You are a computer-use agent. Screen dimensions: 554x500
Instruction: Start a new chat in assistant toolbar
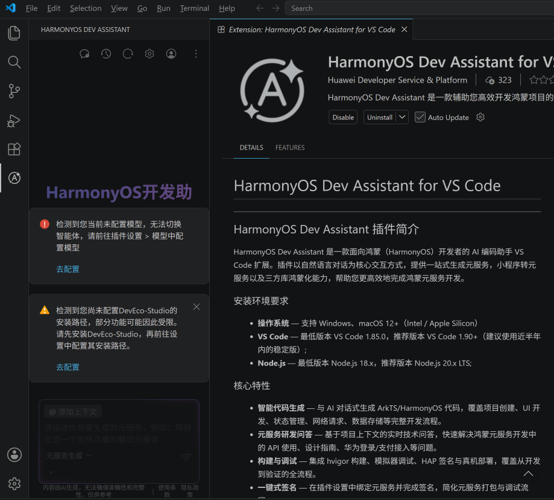click(x=84, y=54)
